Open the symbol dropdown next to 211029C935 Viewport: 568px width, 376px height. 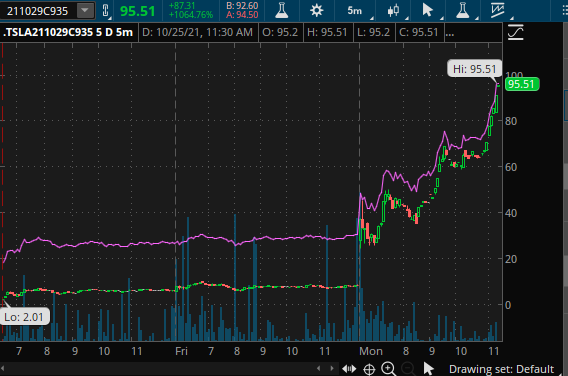pos(85,11)
